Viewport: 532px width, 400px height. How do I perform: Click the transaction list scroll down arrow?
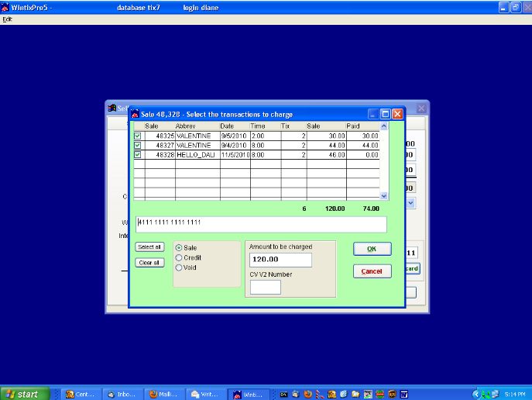click(383, 195)
